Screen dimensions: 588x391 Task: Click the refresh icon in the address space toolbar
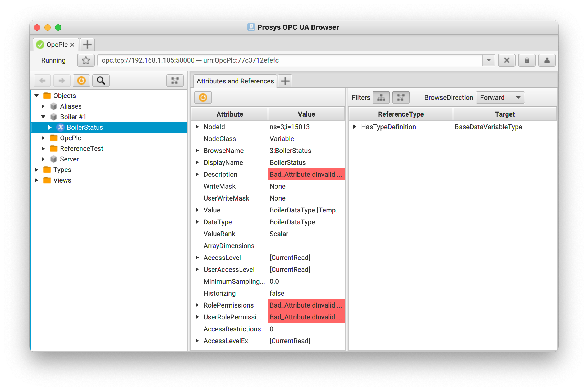(x=81, y=81)
